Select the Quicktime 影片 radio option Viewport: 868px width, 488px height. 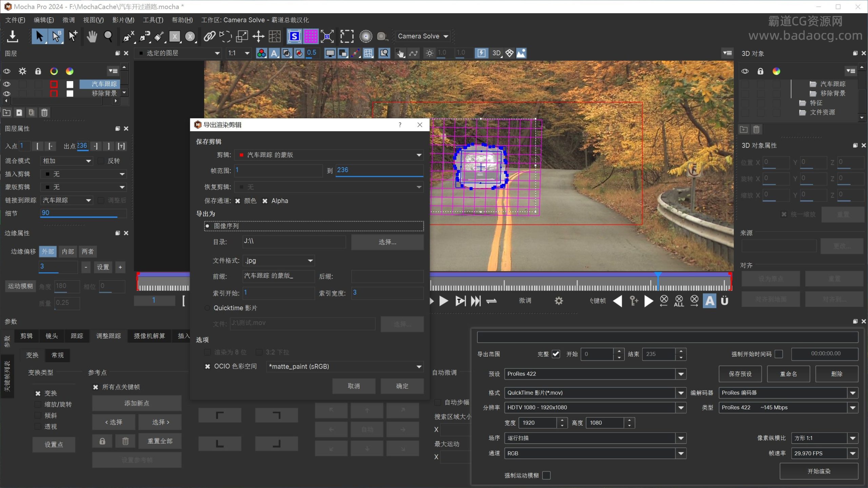coord(207,308)
